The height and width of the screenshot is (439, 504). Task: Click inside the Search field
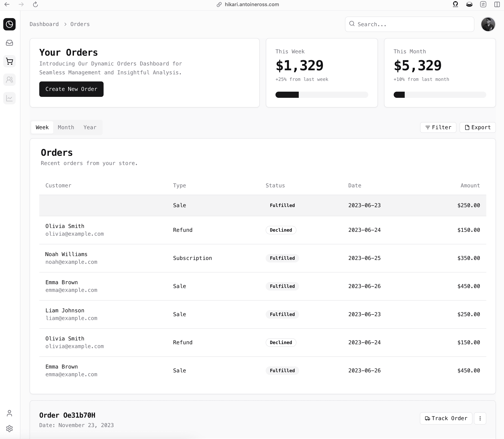click(x=409, y=24)
